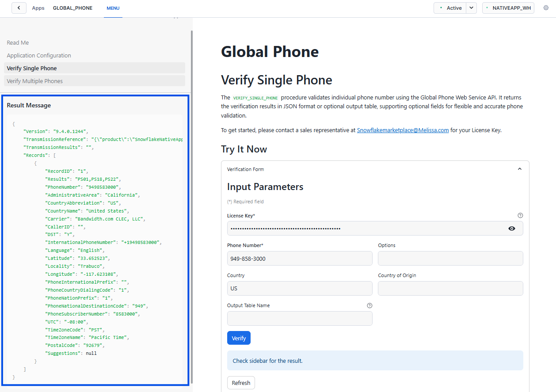556x392 pixels.
Task: Open the MENU tab
Action: 113,8
